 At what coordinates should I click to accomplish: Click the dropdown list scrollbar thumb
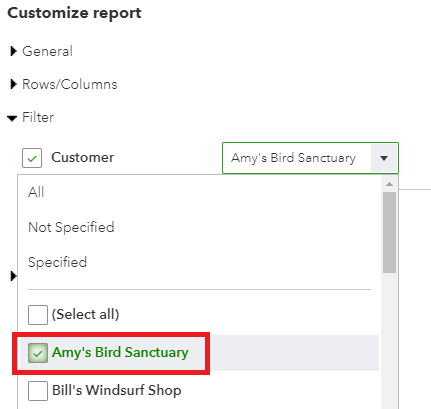pos(389,232)
